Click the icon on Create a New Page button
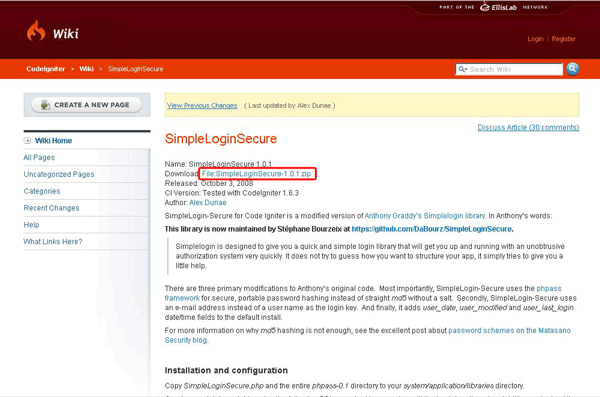Image resolution: width=600 pixels, height=397 pixels. 45,105
